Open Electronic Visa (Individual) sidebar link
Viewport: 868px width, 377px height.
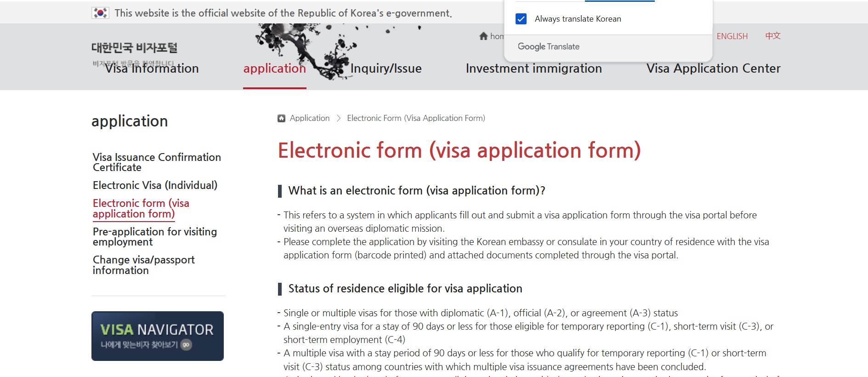[x=155, y=185]
